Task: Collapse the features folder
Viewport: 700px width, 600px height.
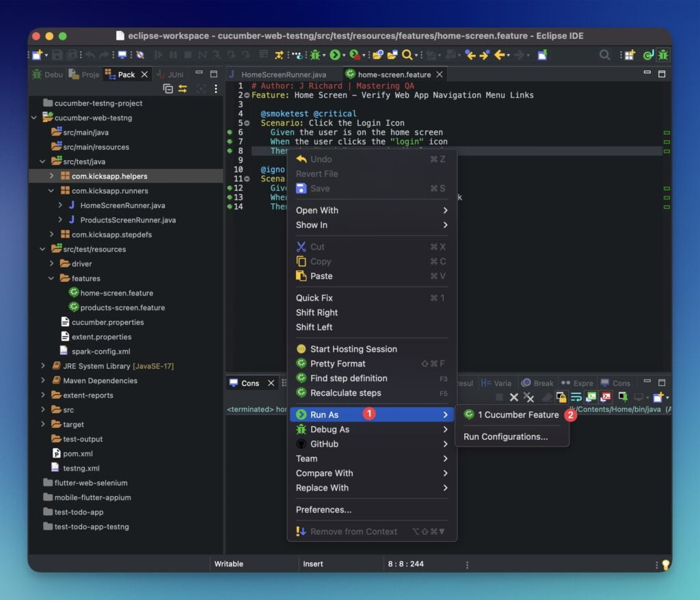Action: [51, 278]
